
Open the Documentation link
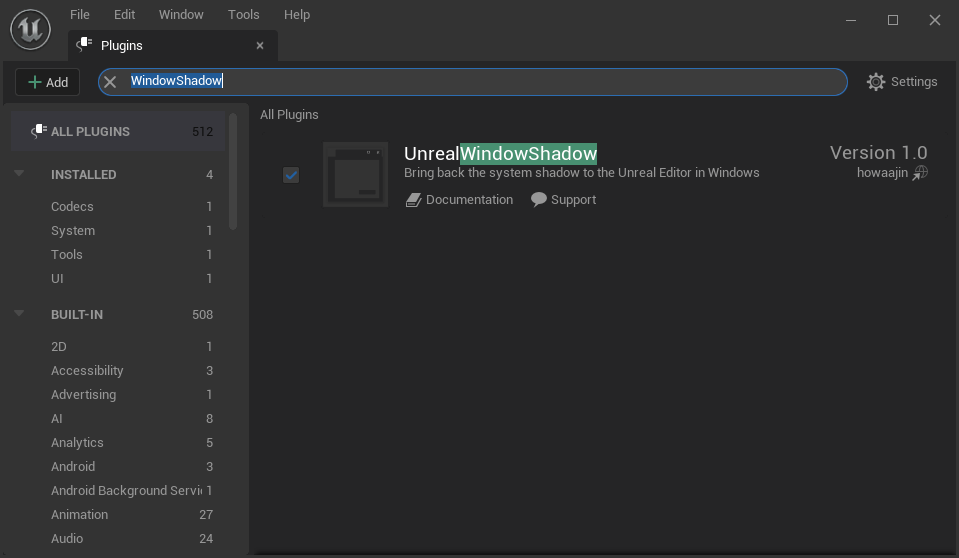tap(469, 199)
